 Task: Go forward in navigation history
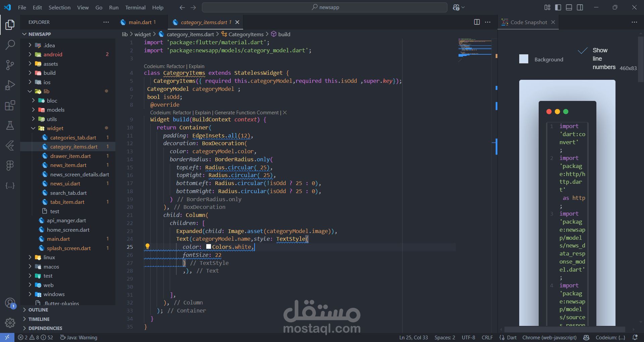pos(193,7)
